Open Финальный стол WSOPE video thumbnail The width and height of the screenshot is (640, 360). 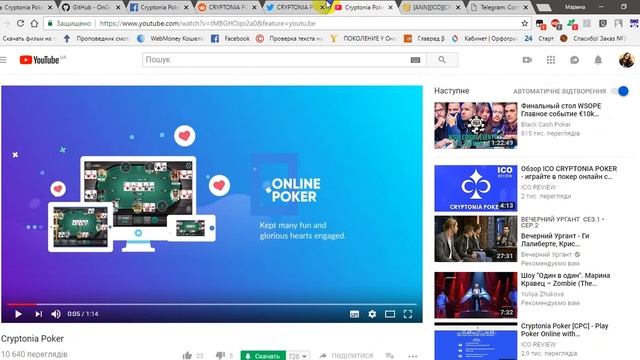click(476, 125)
